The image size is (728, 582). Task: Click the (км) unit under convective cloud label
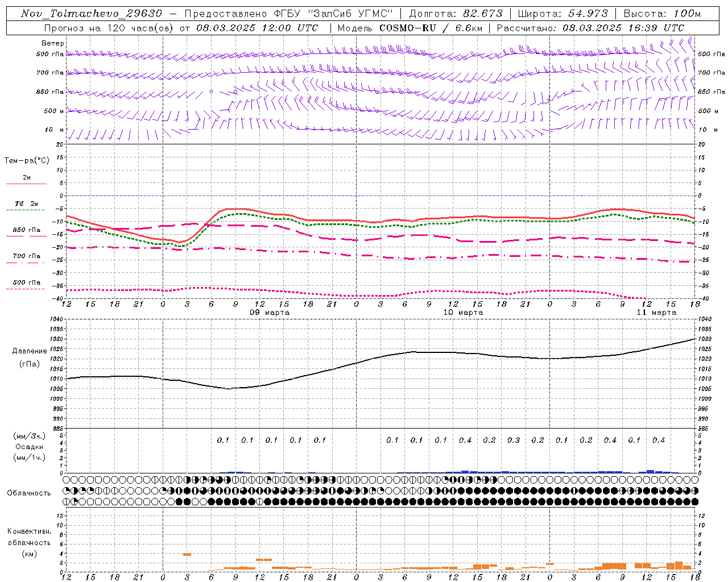(29, 554)
